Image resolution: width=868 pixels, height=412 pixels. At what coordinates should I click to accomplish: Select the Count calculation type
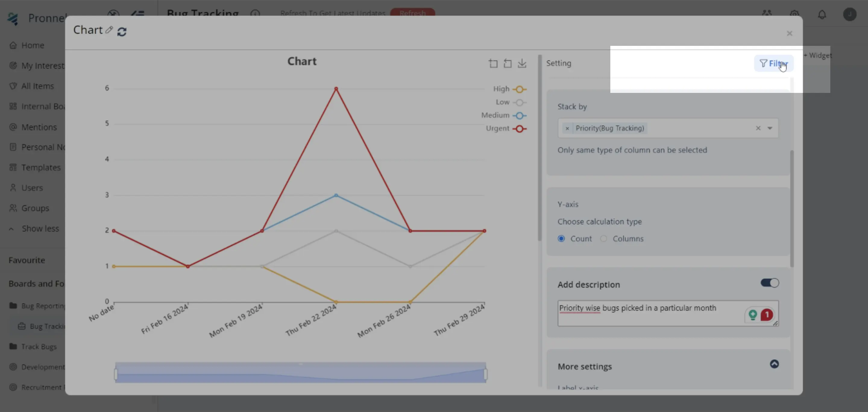(x=561, y=239)
